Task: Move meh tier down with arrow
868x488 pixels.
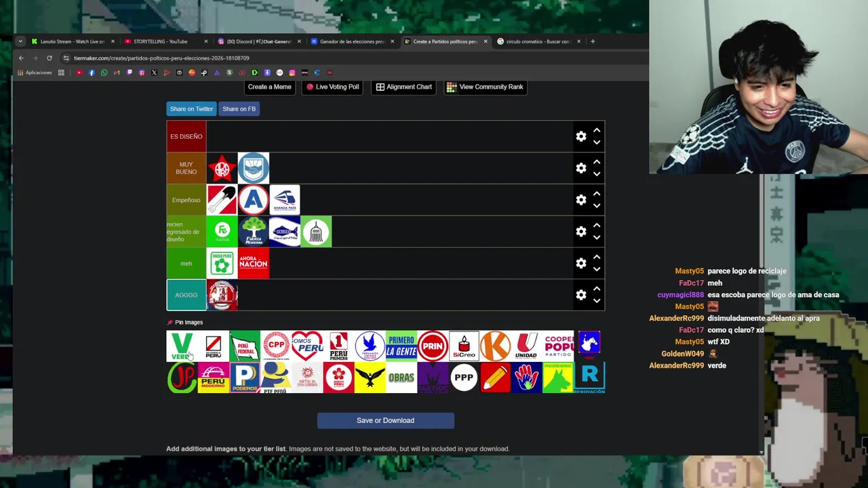Action: tap(597, 269)
